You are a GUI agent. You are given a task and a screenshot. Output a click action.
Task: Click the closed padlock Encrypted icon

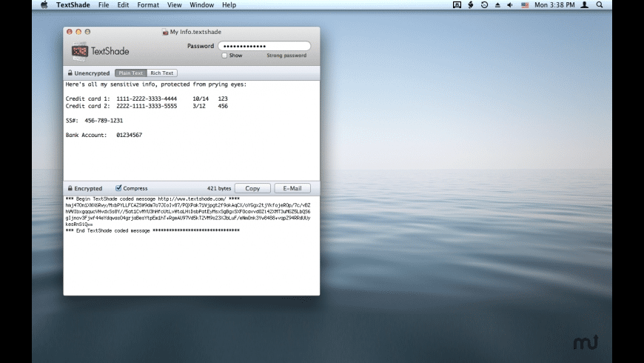click(70, 188)
